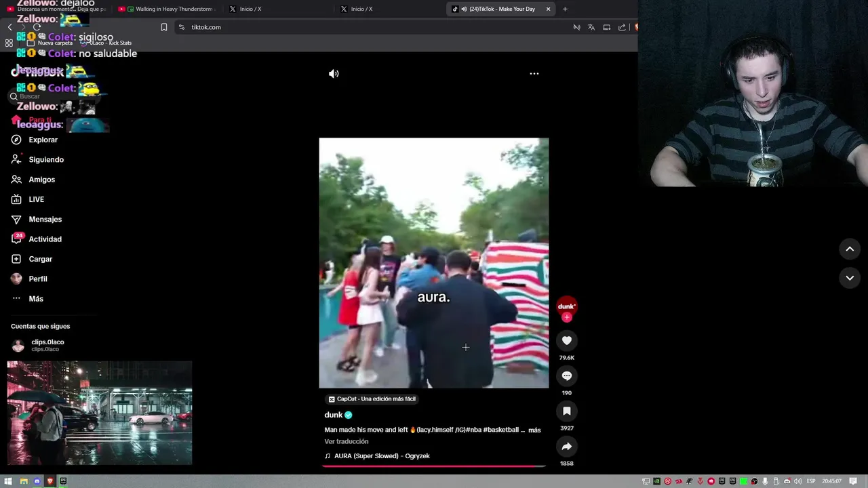This screenshot has height=488, width=868.
Task: Open a new browser tab
Action: click(565, 9)
